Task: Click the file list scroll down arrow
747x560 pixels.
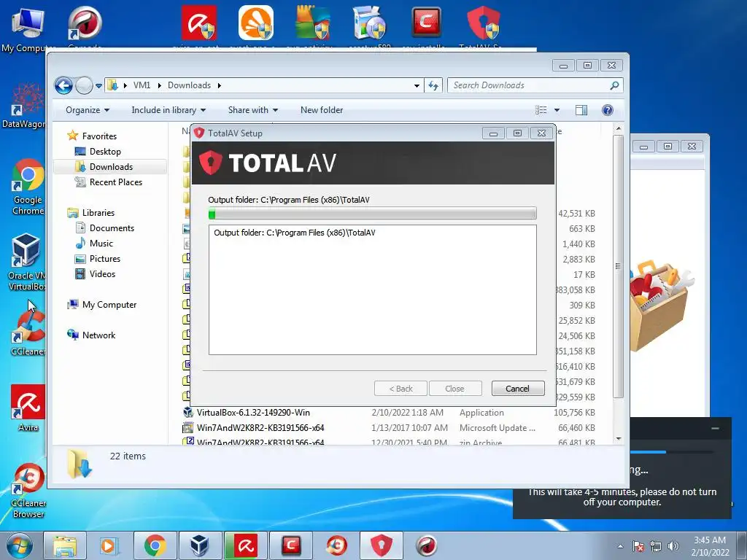Action: (x=619, y=438)
